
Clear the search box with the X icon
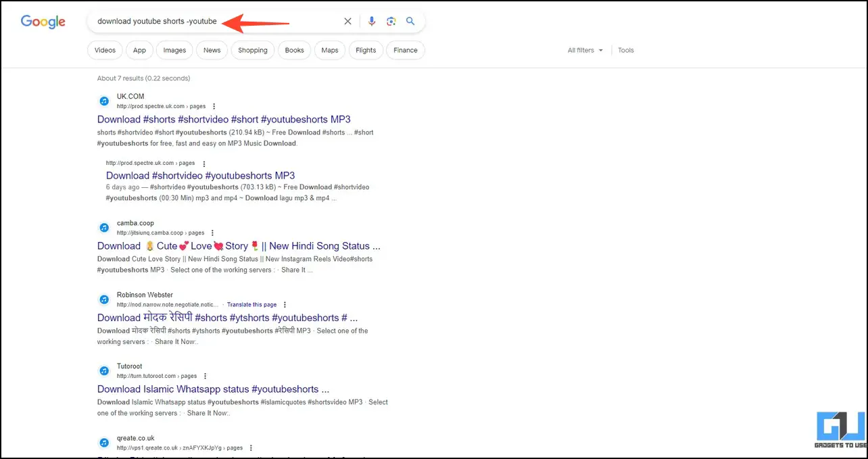(347, 22)
